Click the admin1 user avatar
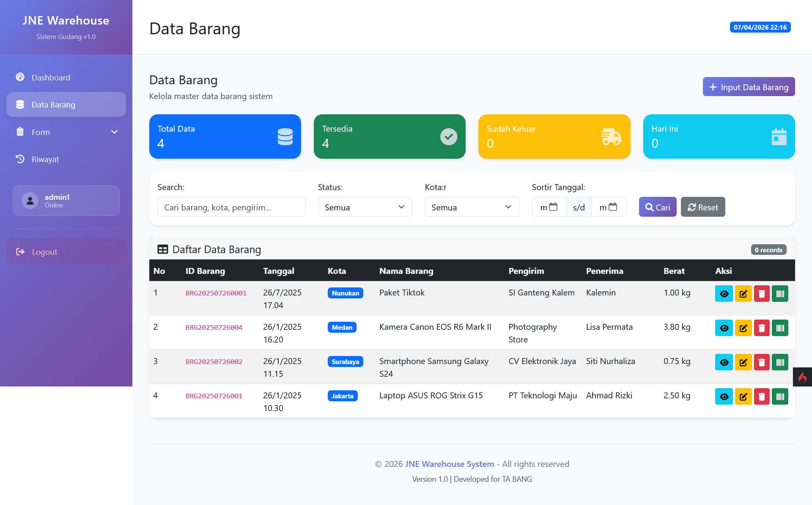This screenshot has height=505, width=812. pos(30,201)
